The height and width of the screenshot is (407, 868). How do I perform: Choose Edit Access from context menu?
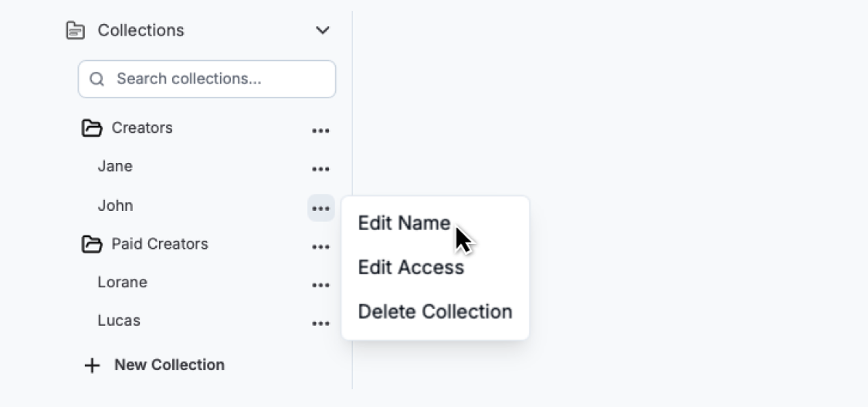(x=411, y=268)
